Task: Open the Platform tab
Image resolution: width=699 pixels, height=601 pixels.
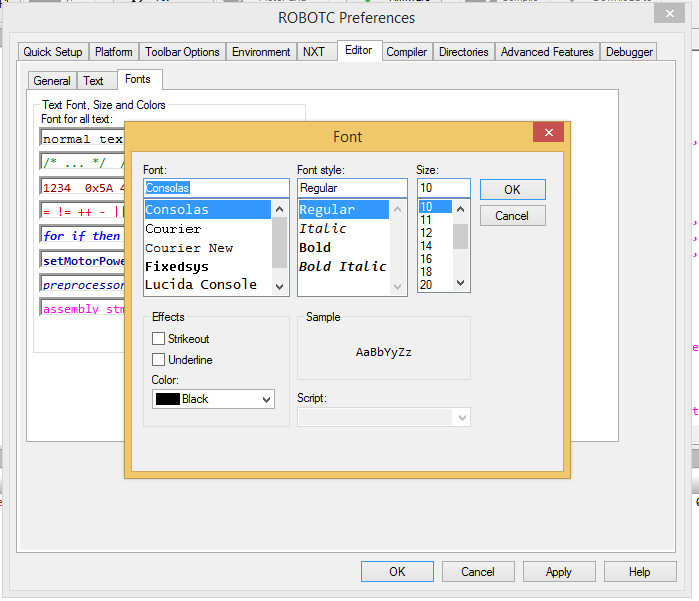Action: [114, 52]
